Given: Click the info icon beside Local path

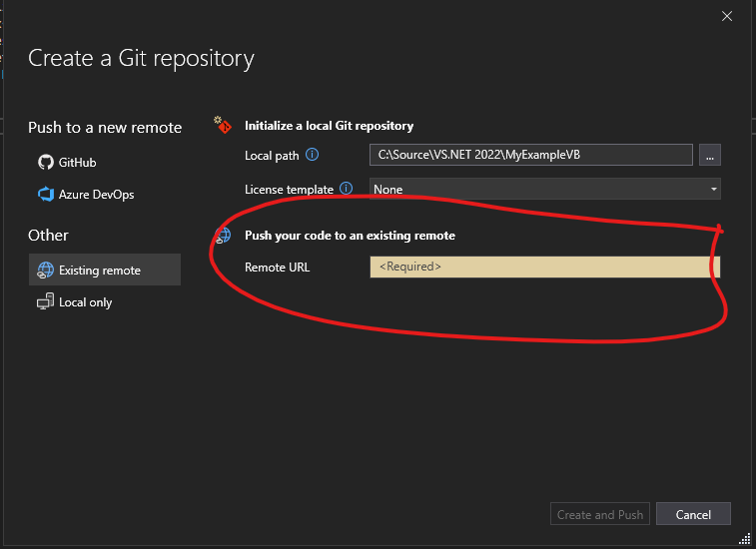Looking at the screenshot, I should point(312,155).
